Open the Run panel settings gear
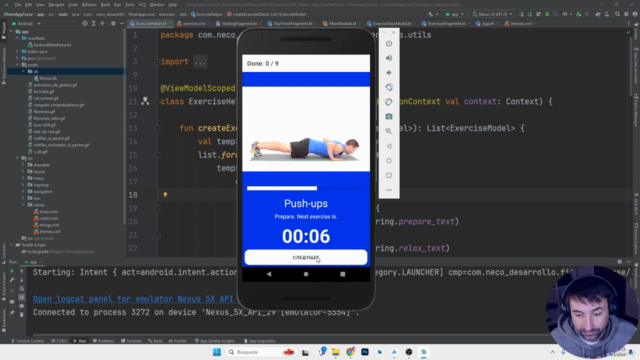 click(x=620, y=262)
